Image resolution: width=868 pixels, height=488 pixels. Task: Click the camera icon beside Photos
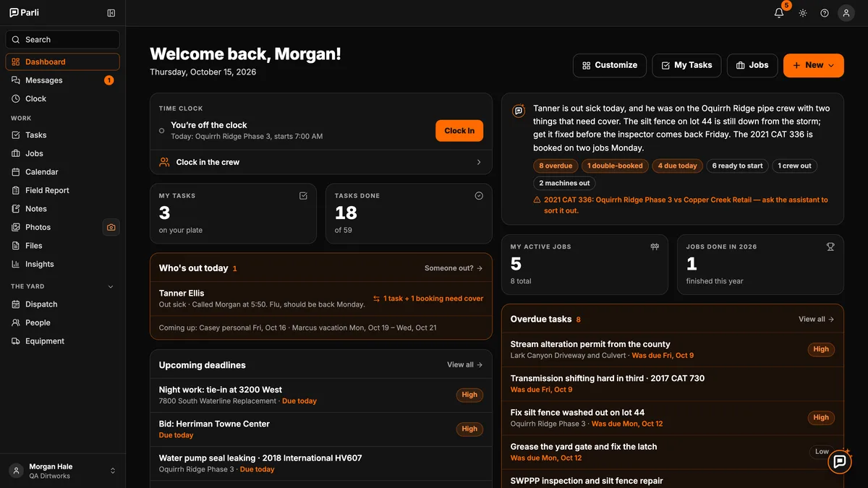tap(111, 227)
